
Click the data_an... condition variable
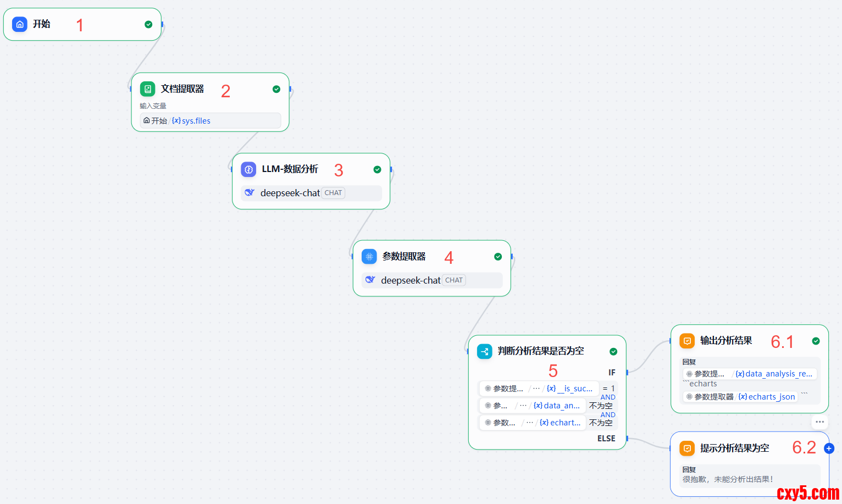tap(557, 406)
